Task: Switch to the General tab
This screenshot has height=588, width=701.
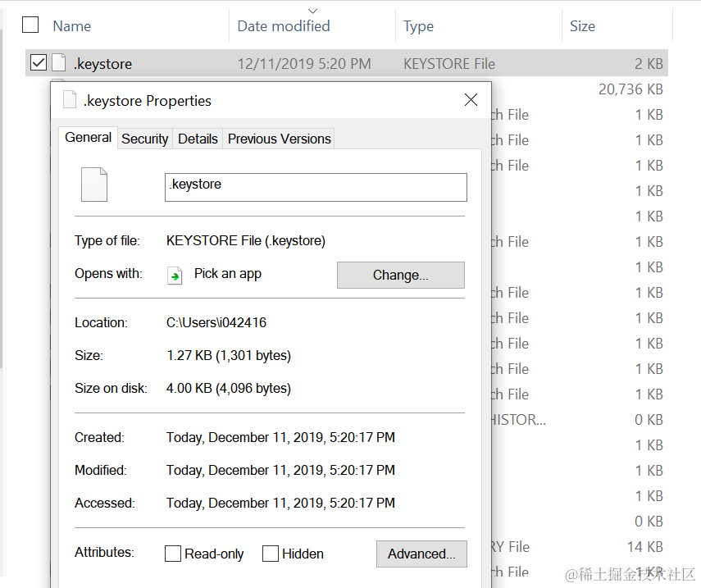Action: (x=88, y=137)
